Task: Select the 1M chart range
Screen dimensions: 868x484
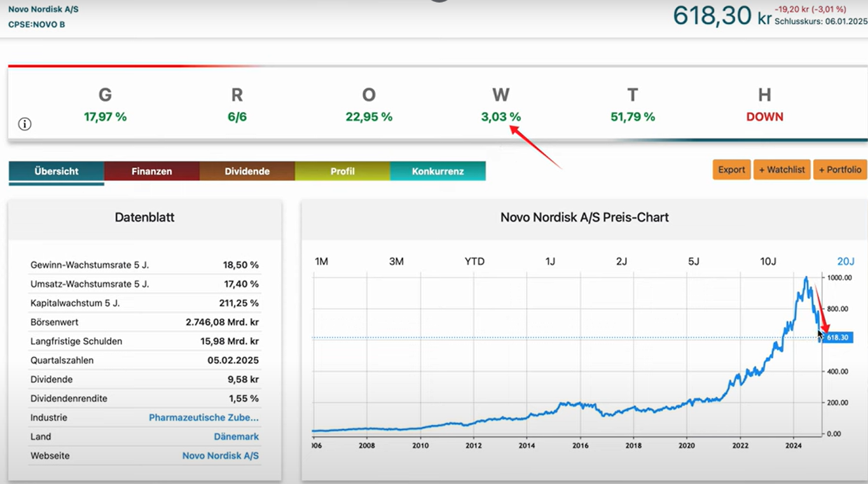Action: point(322,261)
